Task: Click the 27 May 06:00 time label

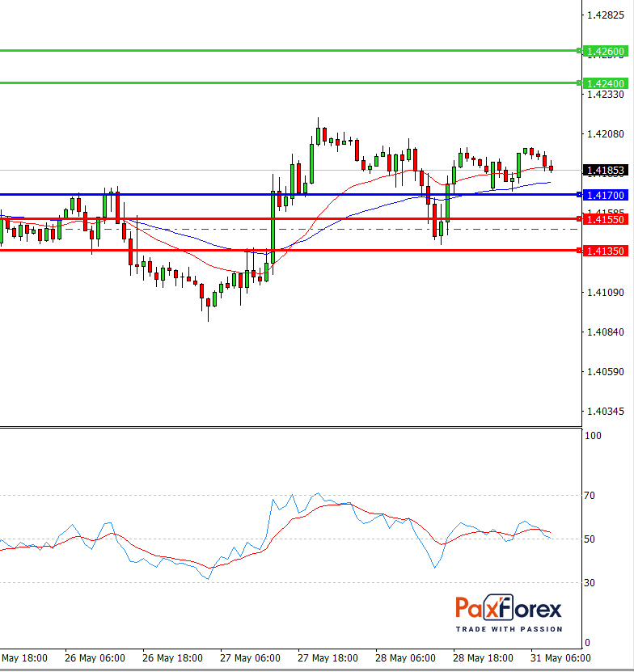Action: [x=251, y=657]
